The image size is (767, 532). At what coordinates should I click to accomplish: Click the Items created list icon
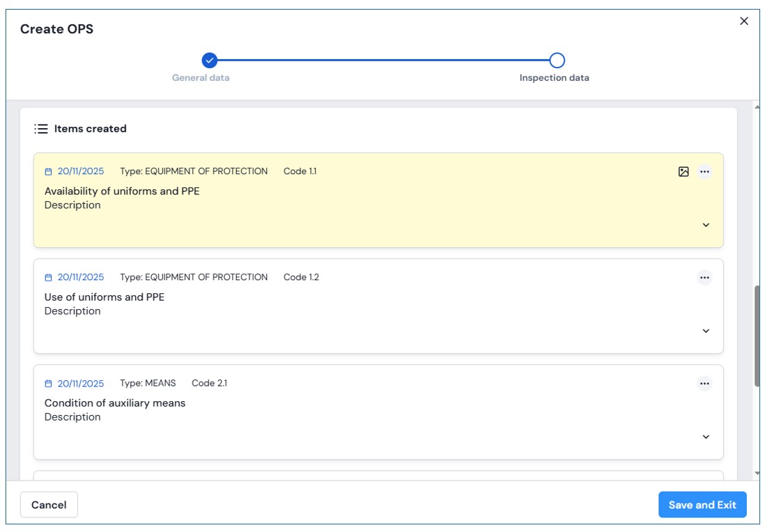(41, 129)
